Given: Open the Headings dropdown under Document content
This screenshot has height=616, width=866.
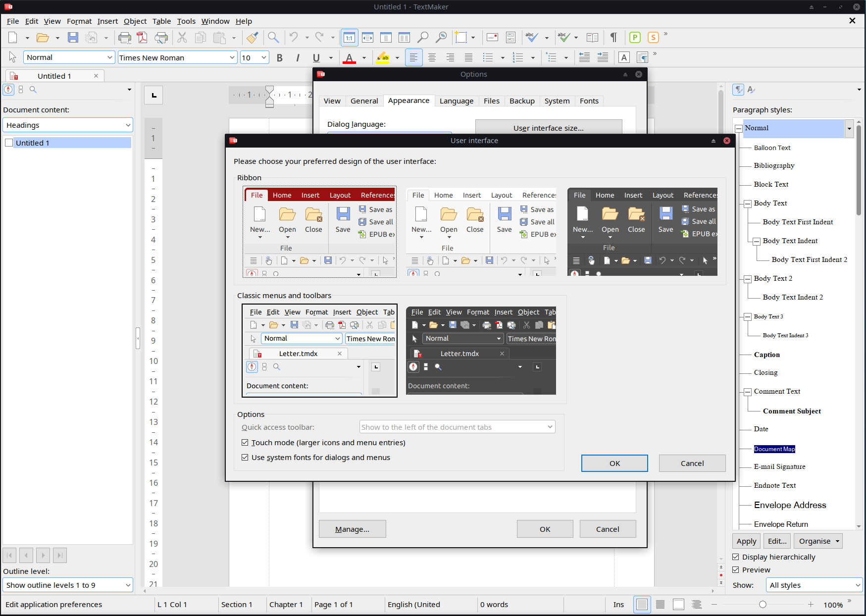Looking at the screenshot, I should [x=68, y=125].
